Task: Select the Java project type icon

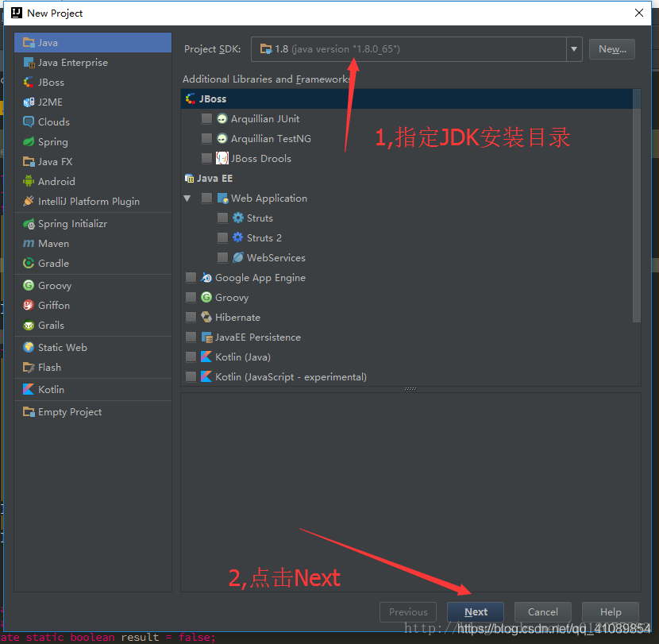Action: point(29,42)
